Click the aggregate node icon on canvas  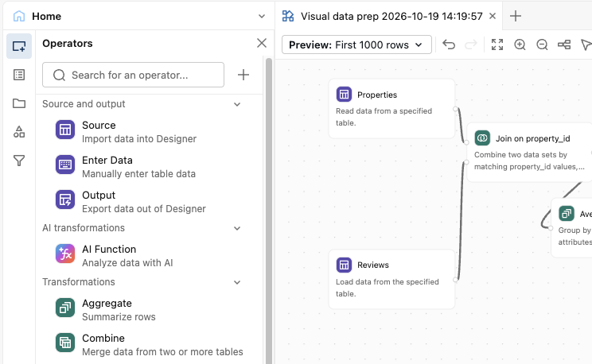(x=567, y=214)
